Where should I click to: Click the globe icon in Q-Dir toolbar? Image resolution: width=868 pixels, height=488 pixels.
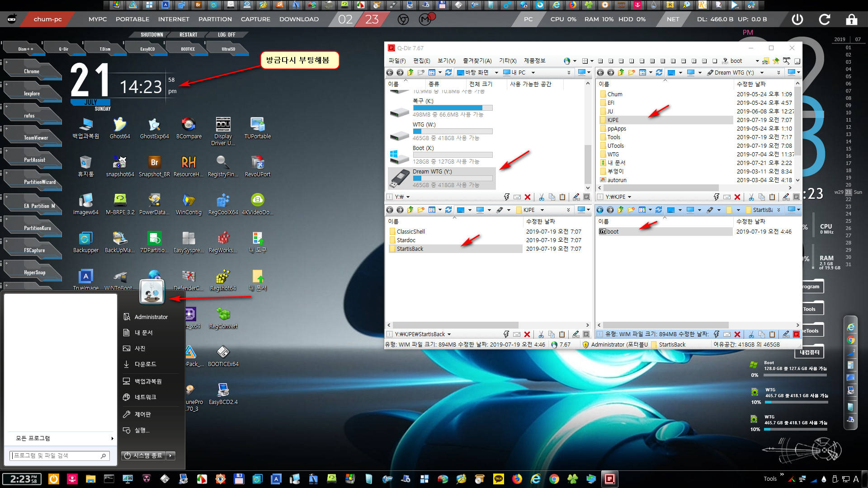click(567, 61)
